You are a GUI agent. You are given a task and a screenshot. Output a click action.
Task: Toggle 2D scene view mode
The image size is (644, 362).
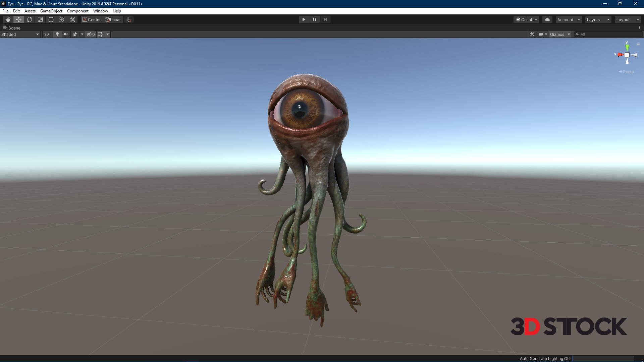tap(47, 34)
